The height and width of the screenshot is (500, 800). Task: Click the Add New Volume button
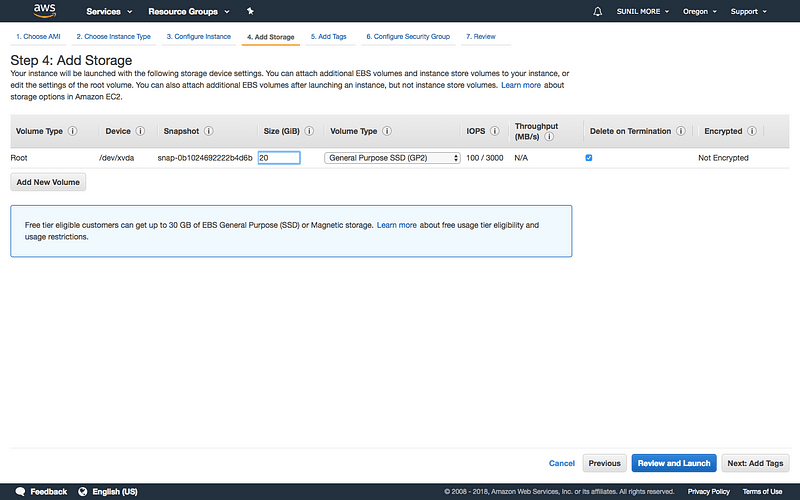(48, 182)
